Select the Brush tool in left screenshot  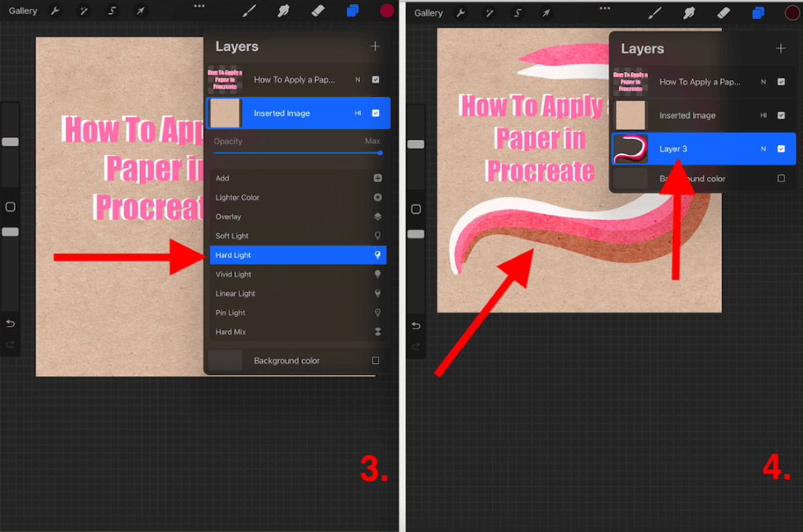pos(249,11)
